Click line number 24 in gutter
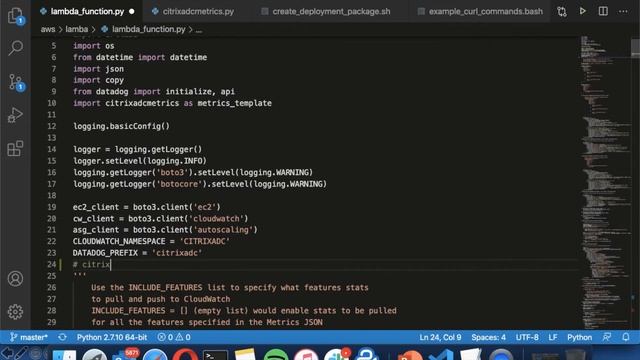640x360 pixels. [51, 264]
